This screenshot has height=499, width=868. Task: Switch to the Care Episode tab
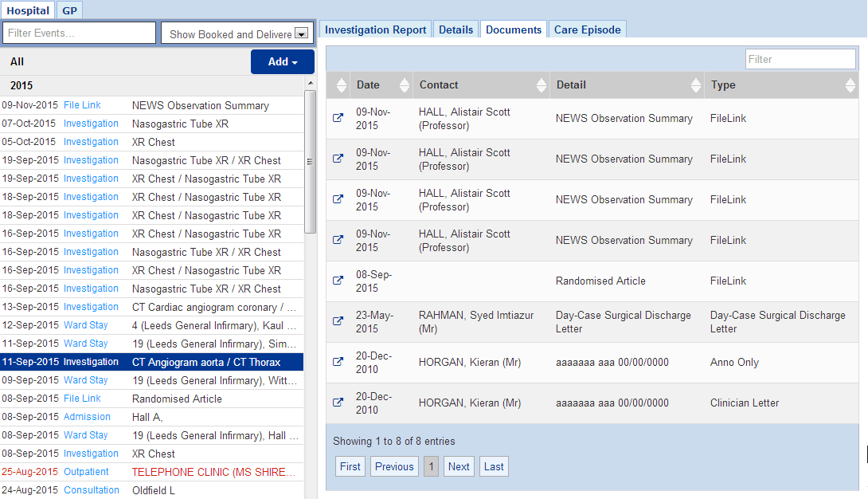pos(587,29)
